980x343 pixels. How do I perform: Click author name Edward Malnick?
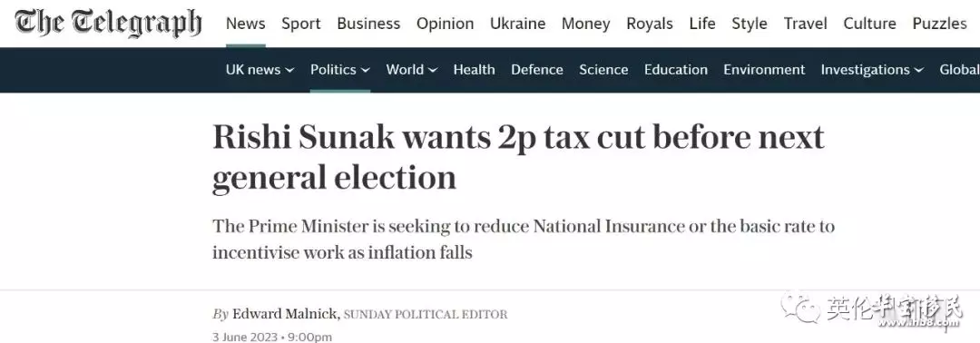286,314
